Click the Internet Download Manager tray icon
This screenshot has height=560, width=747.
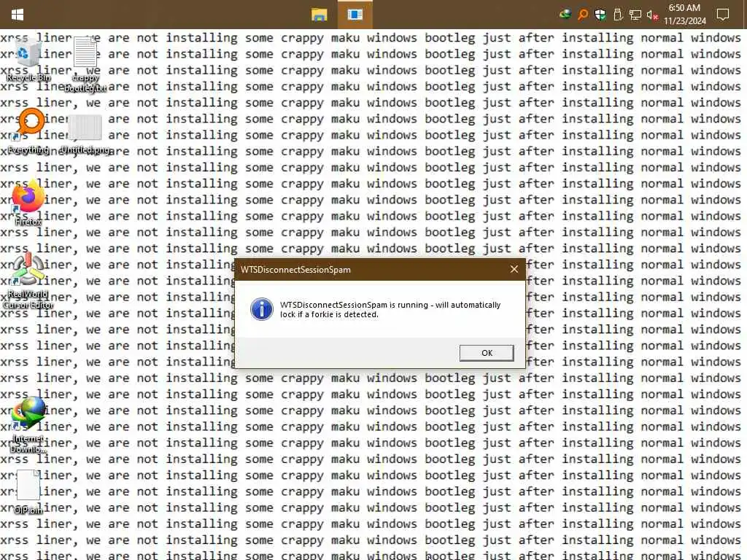565,15
